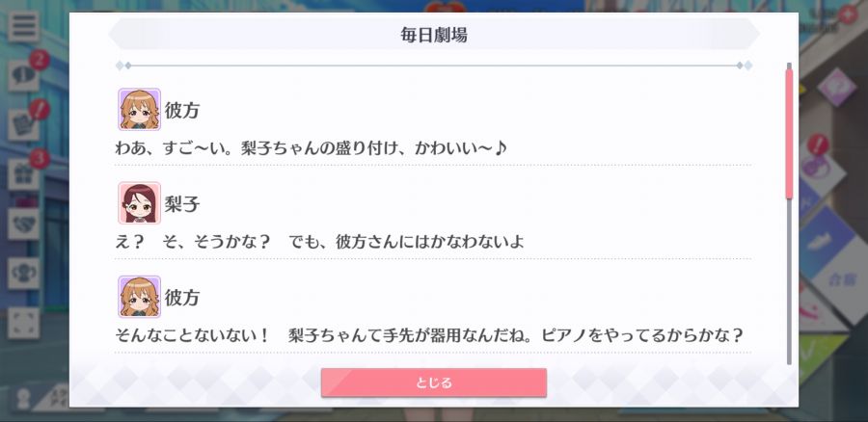Tap the first 彼方 character avatar
868x422 pixels.
click(x=140, y=110)
